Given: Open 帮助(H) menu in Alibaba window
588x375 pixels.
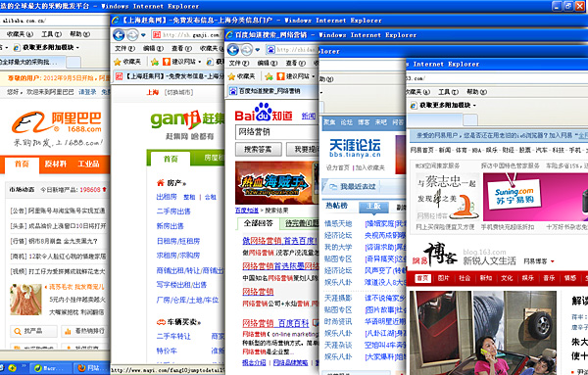Looking at the screenshot, I should point(80,34).
